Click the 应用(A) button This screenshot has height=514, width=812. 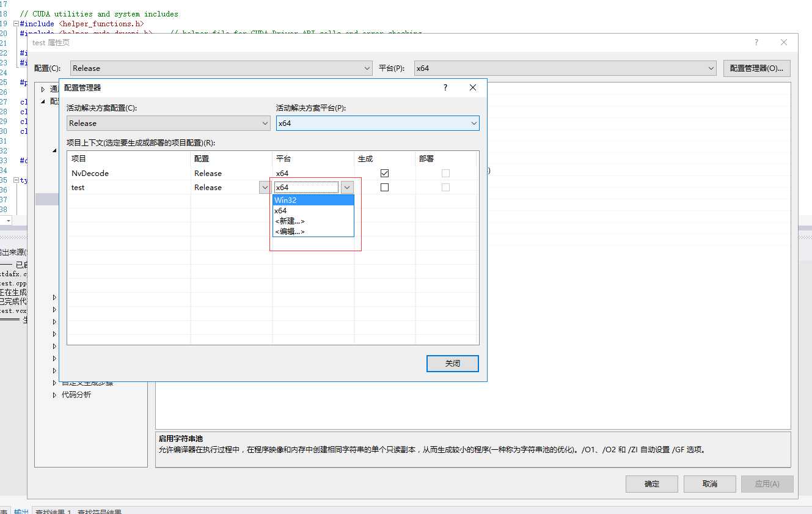tap(767, 483)
